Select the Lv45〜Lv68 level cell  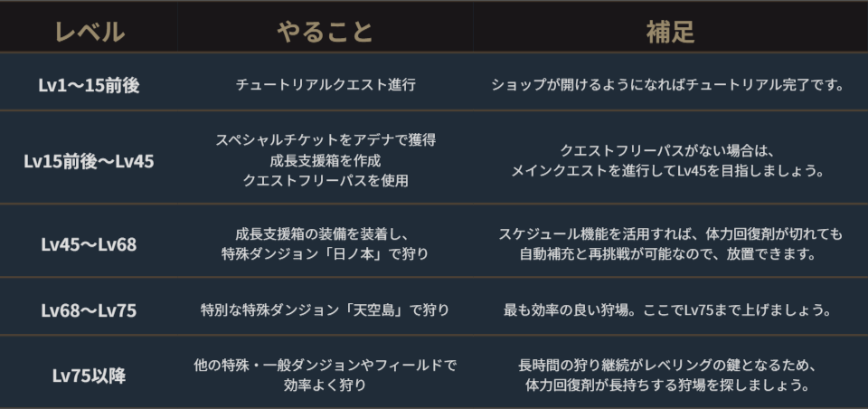[x=89, y=243]
